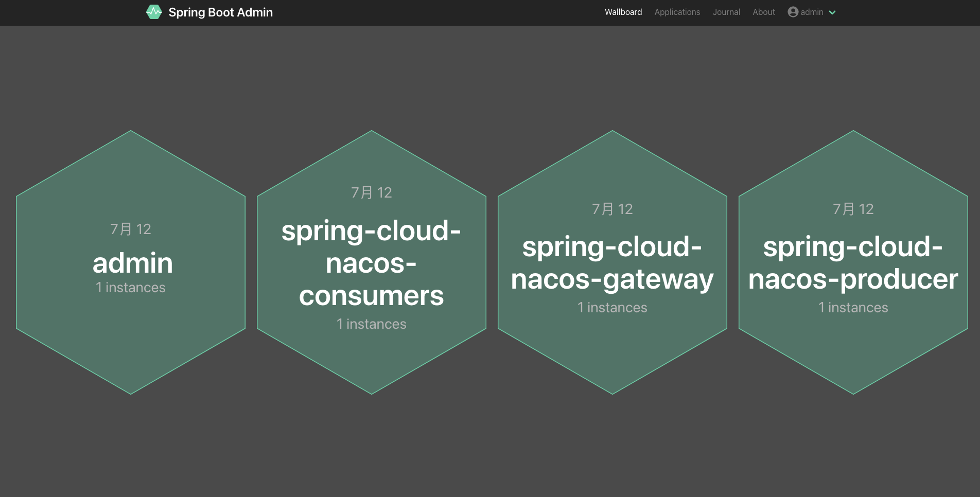Viewport: 980px width, 497px height.
Task: Click '1 instances' under spring-cloud-nacos-gateway
Action: (x=612, y=308)
